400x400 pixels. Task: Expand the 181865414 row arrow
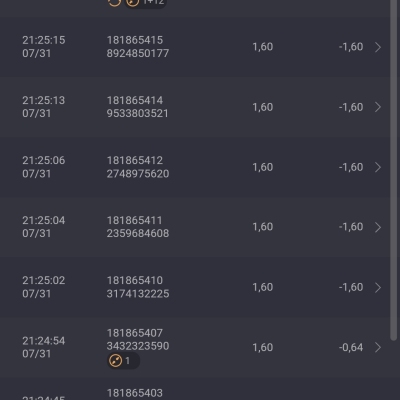coord(378,107)
